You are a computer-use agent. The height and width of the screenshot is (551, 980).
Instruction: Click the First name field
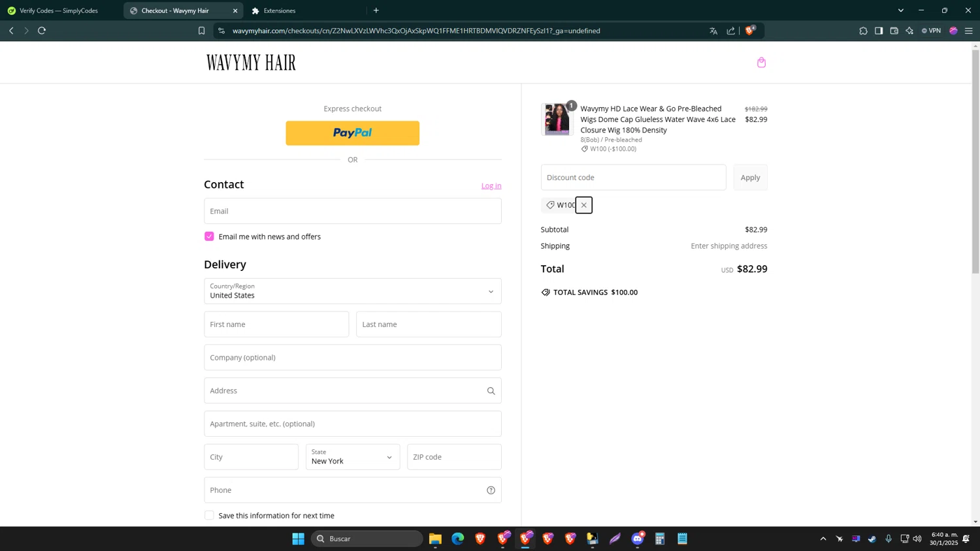pyautogui.click(x=276, y=324)
